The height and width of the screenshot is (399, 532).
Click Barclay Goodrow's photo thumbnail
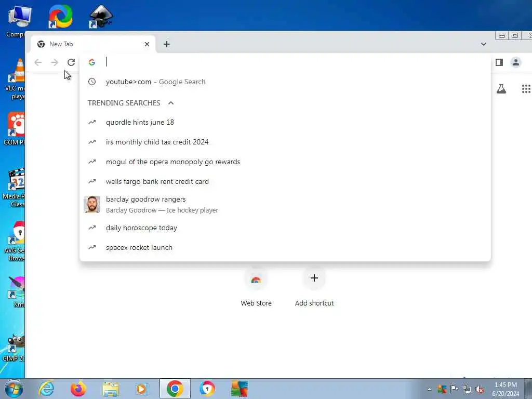click(x=92, y=204)
